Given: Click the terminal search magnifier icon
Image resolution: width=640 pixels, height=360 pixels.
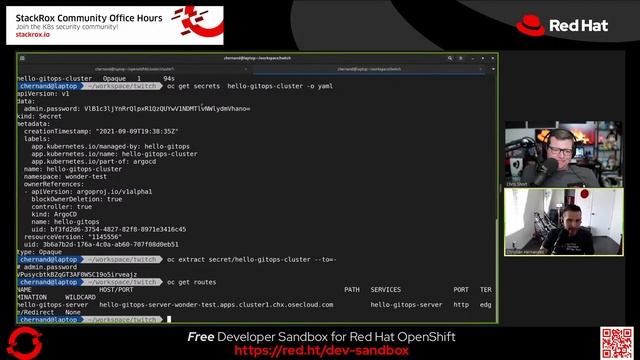Looking at the screenshot, I should (x=450, y=58).
